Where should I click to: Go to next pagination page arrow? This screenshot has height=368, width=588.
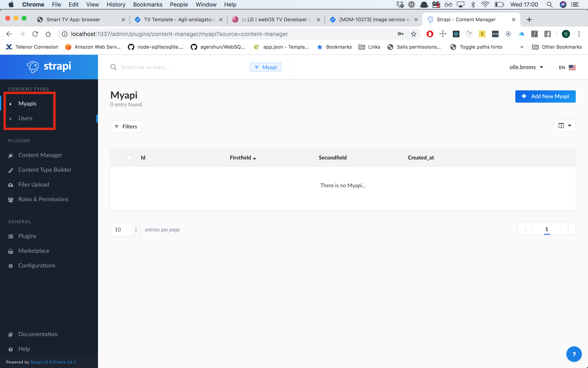[x=568, y=229]
